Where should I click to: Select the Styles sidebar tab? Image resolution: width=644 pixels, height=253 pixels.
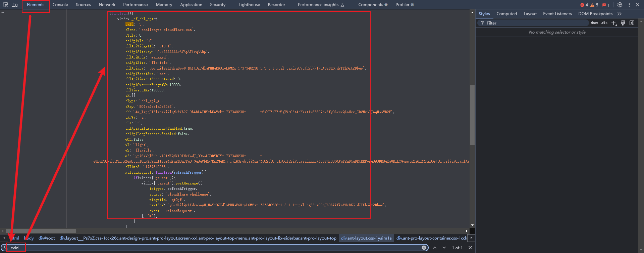click(x=484, y=14)
